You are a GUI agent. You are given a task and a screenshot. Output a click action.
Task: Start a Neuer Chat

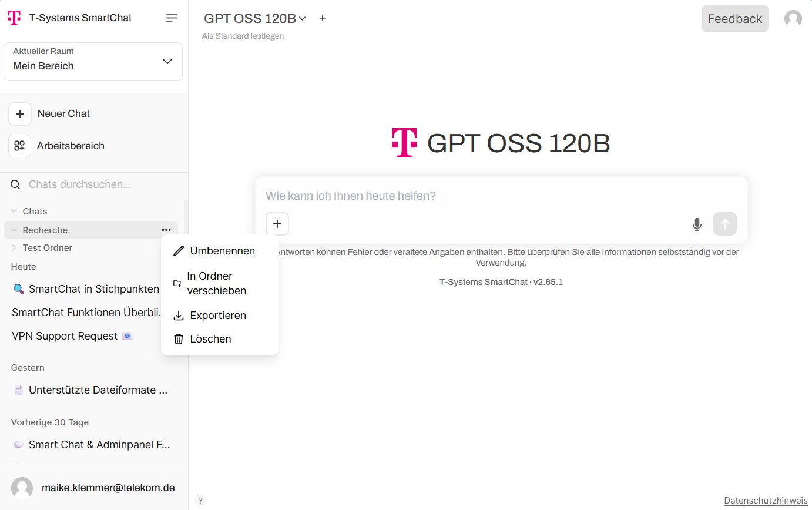pyautogui.click(x=63, y=113)
